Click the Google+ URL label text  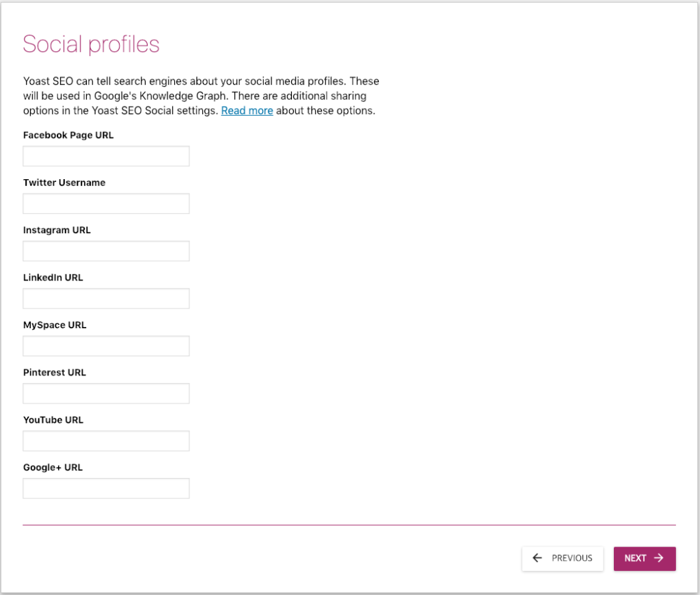53,468
